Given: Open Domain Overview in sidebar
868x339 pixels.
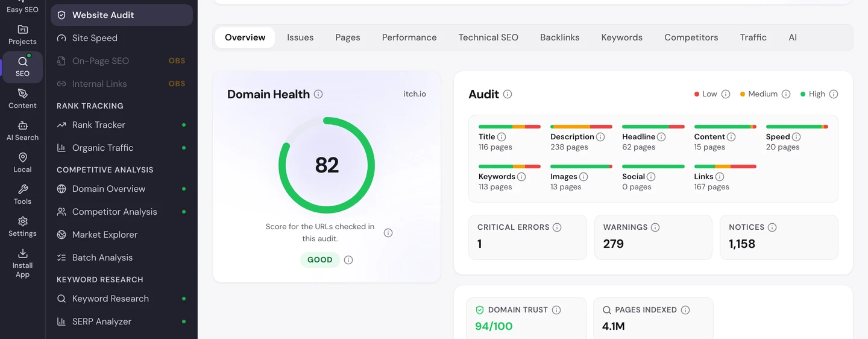Looking at the screenshot, I should coord(122,189).
